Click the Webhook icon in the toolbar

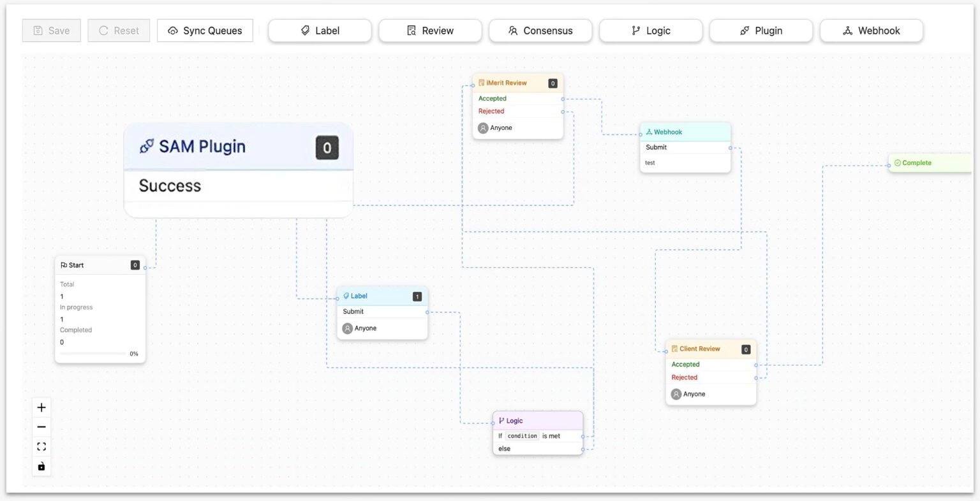pyautogui.click(x=848, y=30)
